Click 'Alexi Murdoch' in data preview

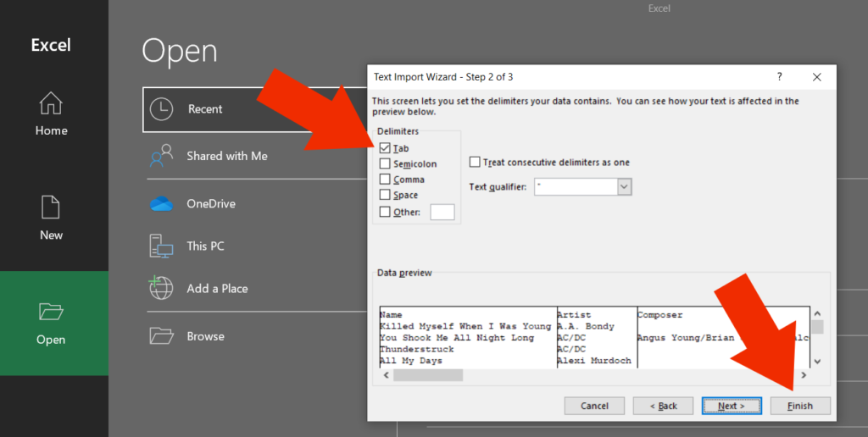(594, 361)
